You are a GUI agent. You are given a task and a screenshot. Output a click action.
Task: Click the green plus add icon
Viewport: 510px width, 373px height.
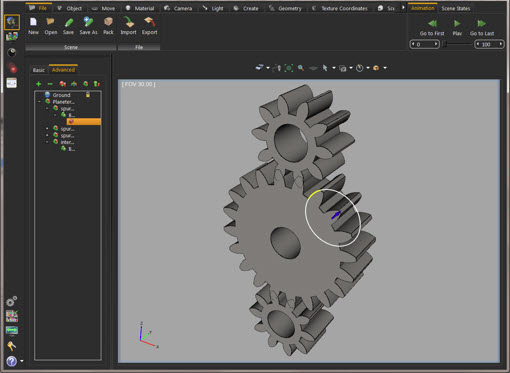(x=38, y=84)
